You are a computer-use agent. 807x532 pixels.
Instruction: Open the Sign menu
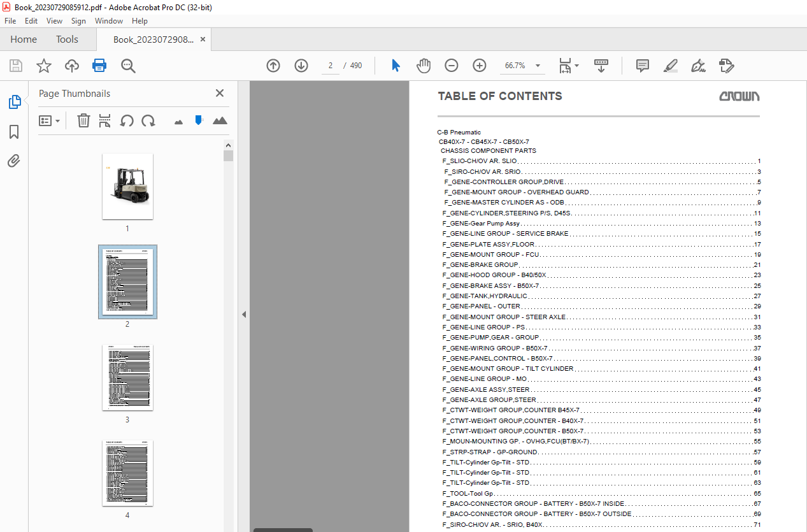pyautogui.click(x=78, y=21)
